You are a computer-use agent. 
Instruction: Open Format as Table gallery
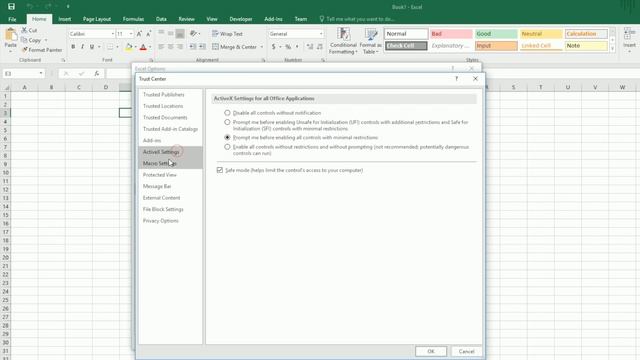tap(371, 41)
